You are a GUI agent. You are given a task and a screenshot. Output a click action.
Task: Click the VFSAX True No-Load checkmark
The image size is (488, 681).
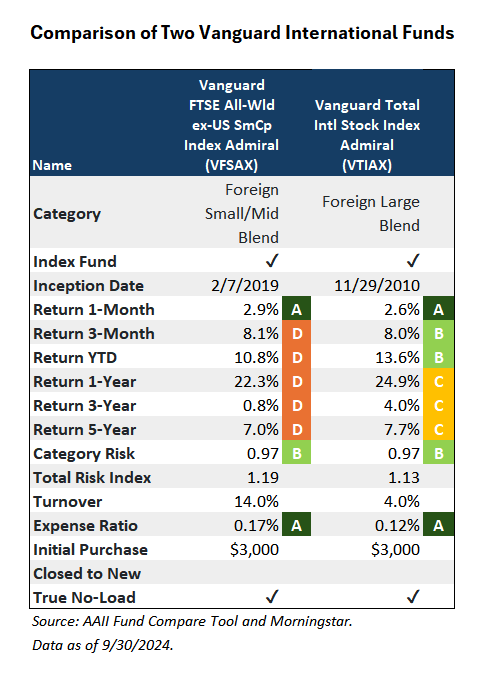point(272,597)
